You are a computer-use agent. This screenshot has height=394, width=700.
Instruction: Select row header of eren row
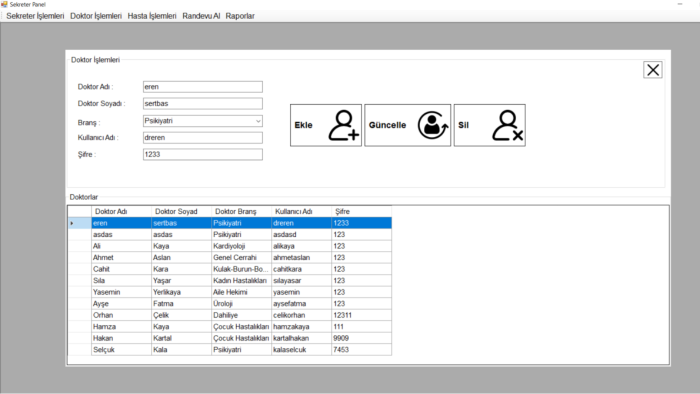point(79,223)
